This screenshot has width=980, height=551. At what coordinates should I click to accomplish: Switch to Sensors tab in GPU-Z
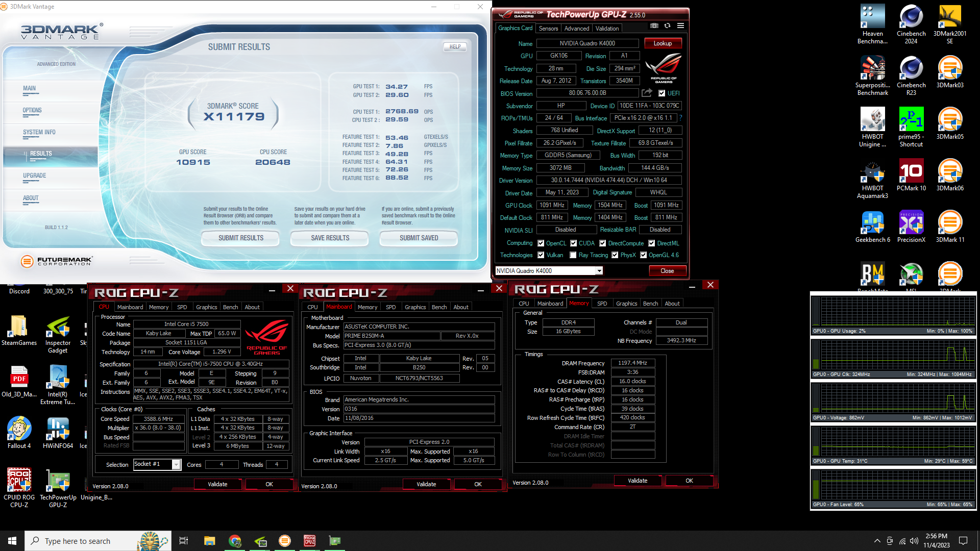(548, 29)
